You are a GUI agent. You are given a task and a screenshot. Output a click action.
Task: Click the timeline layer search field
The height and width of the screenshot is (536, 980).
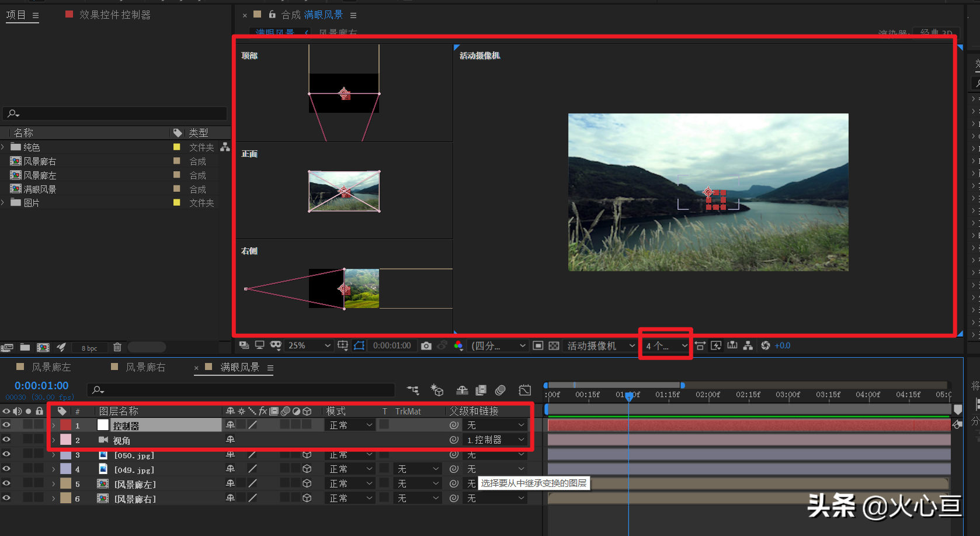click(241, 390)
